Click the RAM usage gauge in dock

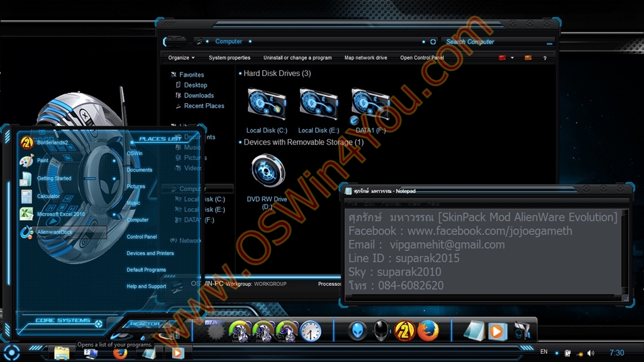point(263,331)
